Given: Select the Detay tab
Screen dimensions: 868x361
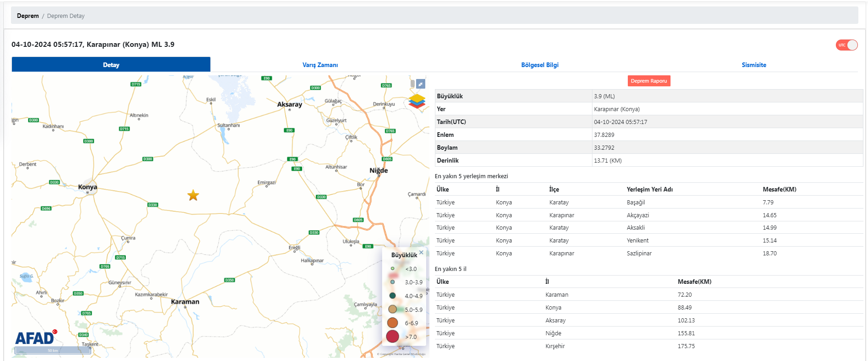Looking at the screenshot, I should (111, 65).
